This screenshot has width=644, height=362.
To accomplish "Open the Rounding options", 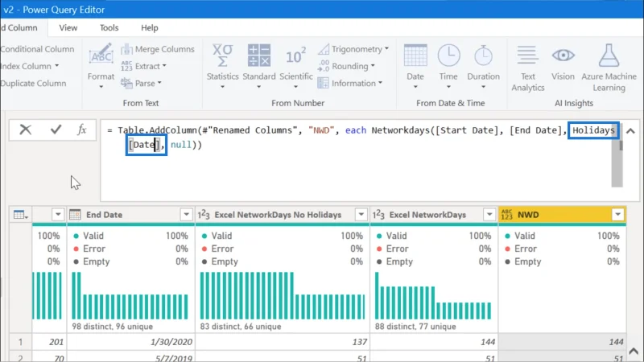I will pos(346,66).
